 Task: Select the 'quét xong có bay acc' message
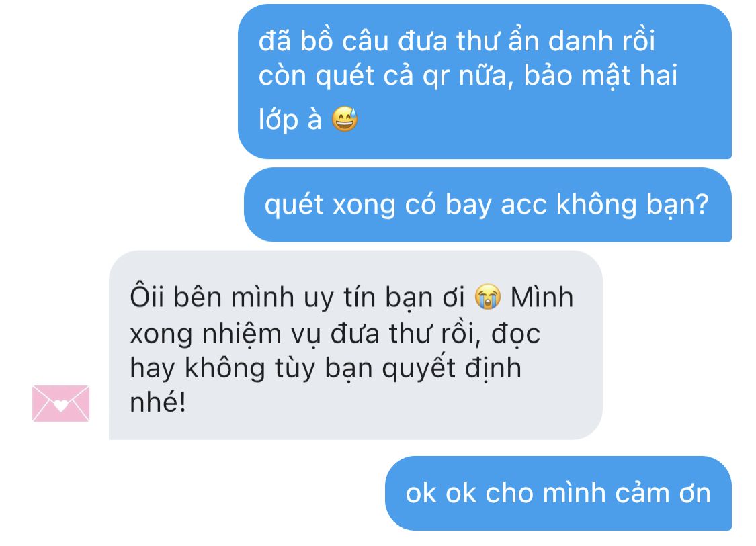tap(487, 204)
